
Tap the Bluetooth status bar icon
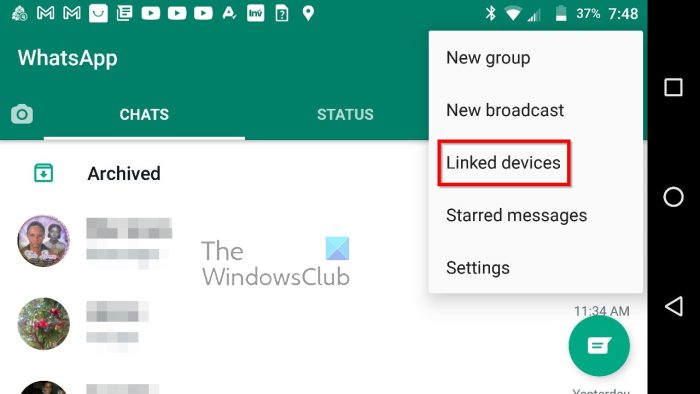490,13
